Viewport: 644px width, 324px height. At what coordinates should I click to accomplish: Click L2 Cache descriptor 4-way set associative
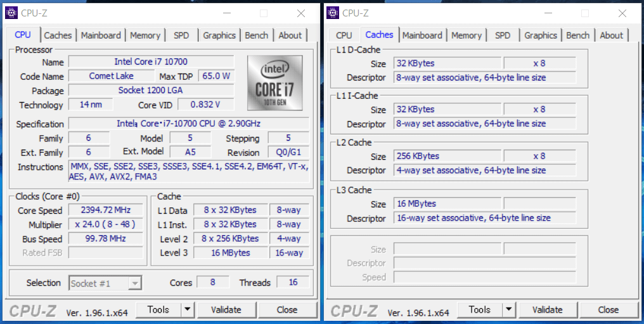(x=485, y=170)
